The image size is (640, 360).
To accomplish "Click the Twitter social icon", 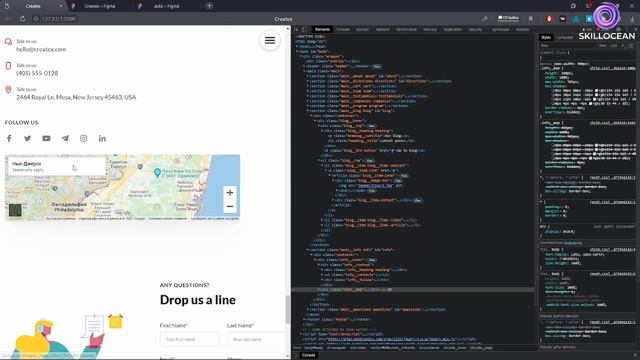I will (x=28, y=138).
